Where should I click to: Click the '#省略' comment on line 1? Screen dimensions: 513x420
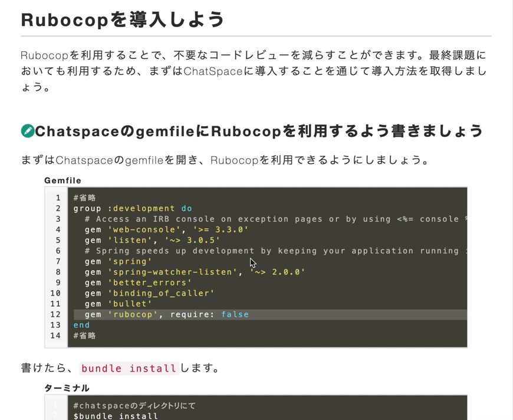pyautogui.click(x=84, y=198)
